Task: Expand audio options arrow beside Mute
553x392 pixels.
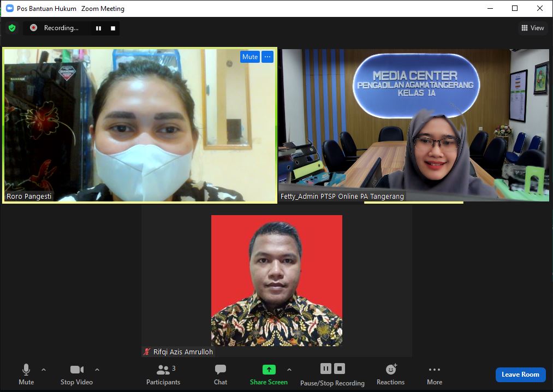Action: tap(44, 370)
